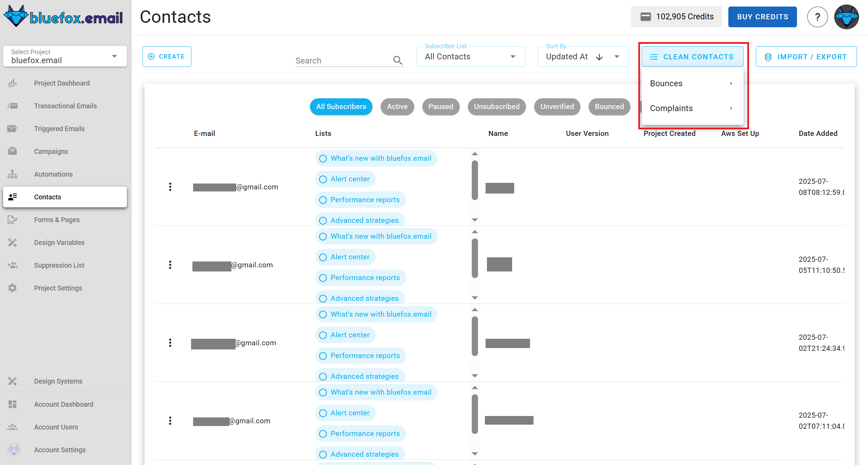Toggle fourth row's Alert center list
868x465 pixels.
click(345, 413)
